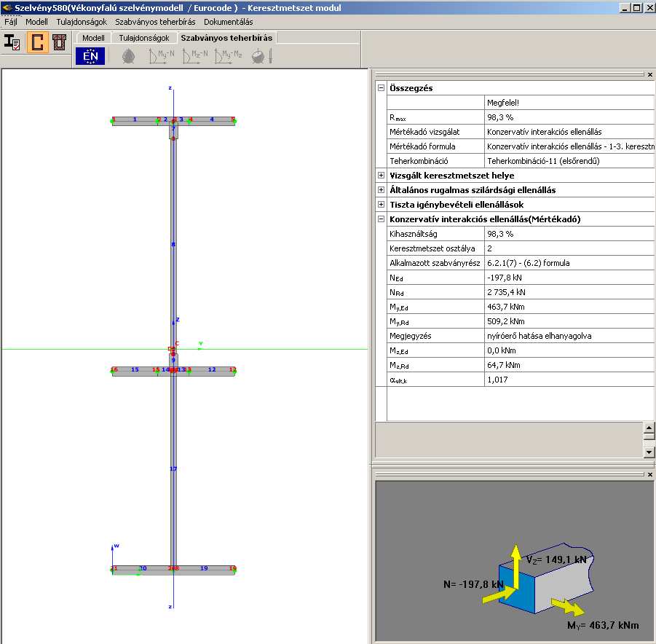Click the description box scroll down arrow
Image resolution: width=656 pixels, height=644 pixels.
(x=649, y=452)
